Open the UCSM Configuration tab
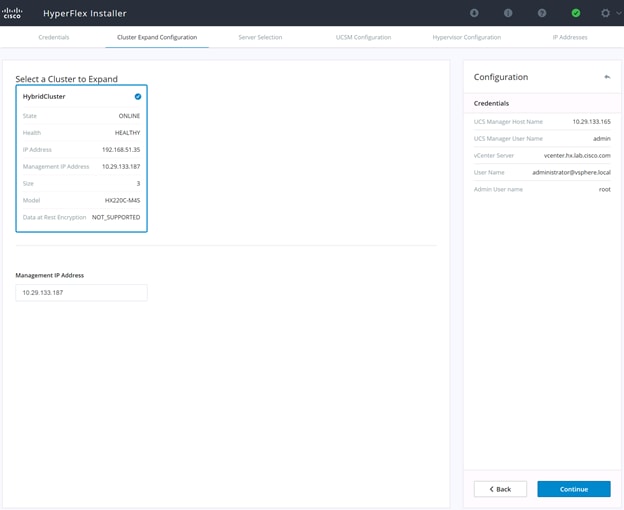This screenshot has width=624, height=510. (363, 37)
